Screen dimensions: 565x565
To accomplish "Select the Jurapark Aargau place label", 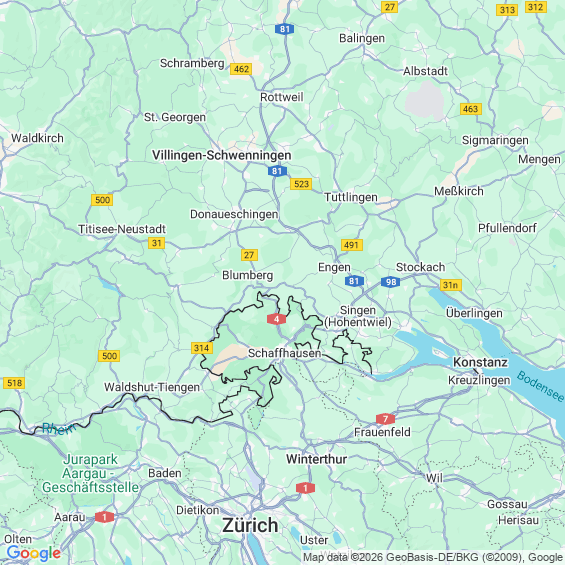I will (90, 473).
